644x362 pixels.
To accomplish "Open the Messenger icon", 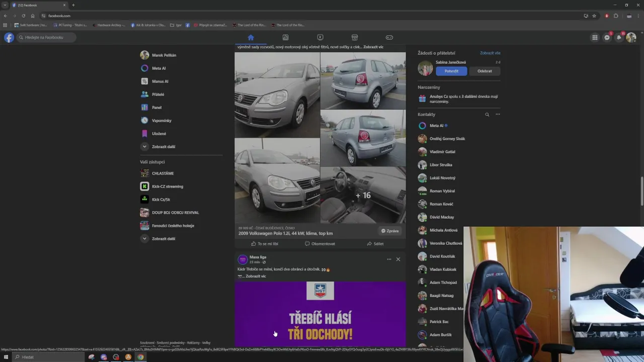I will tap(607, 37).
